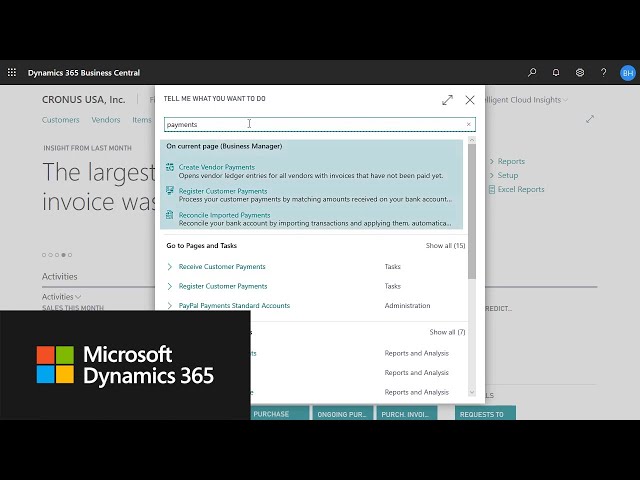Open the settings gear menu
The height and width of the screenshot is (480, 640).
[x=580, y=73]
